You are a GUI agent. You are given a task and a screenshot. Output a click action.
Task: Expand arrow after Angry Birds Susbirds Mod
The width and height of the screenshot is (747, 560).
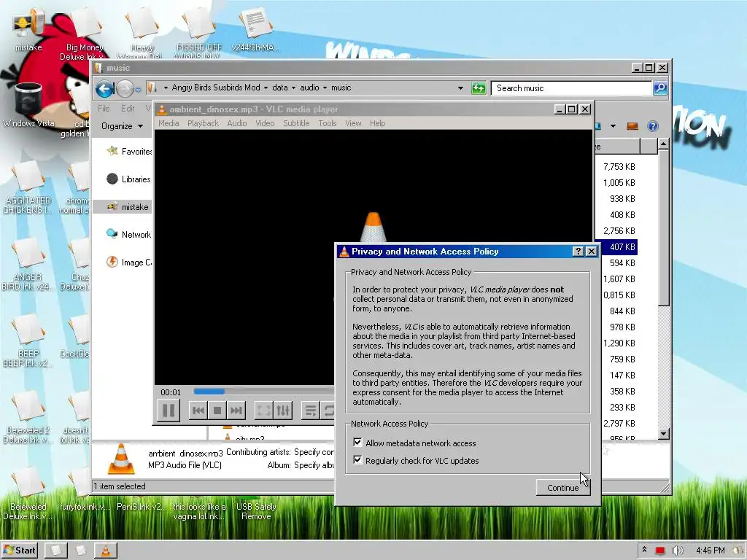click(266, 87)
